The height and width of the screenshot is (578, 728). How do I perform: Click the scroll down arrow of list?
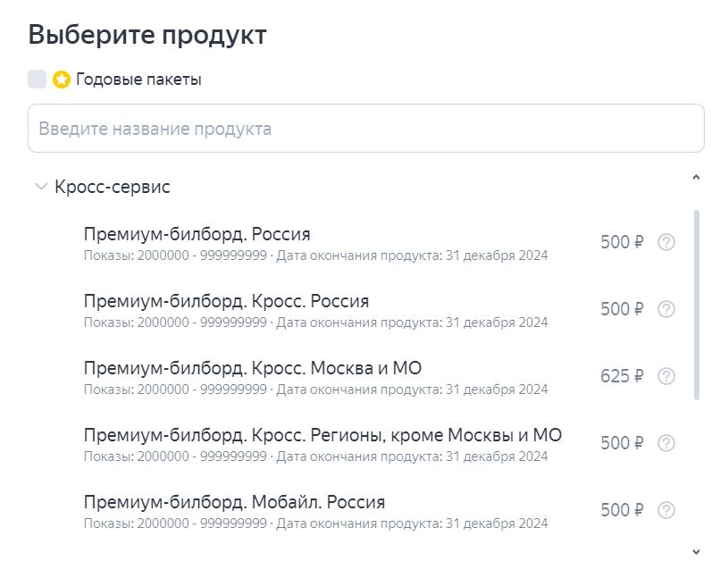coord(697,552)
